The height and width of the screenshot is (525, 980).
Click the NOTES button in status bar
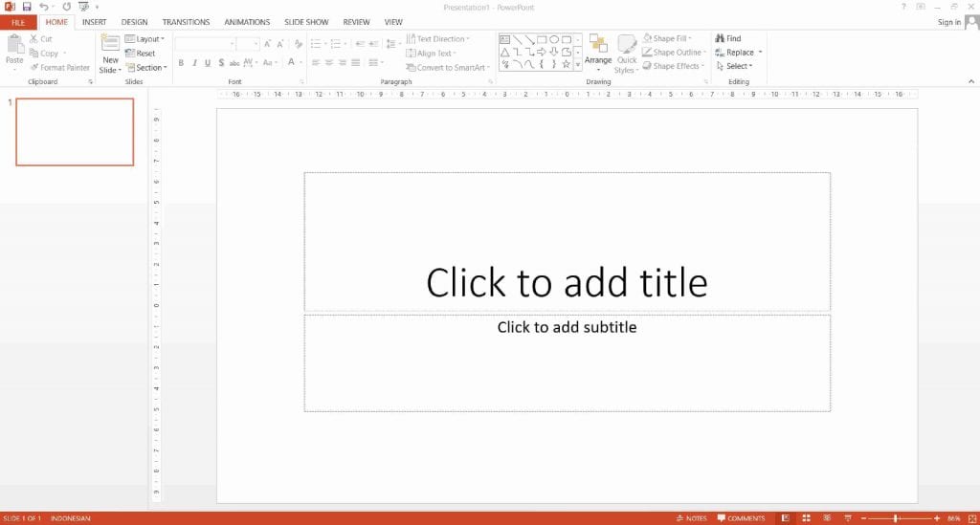click(x=691, y=518)
